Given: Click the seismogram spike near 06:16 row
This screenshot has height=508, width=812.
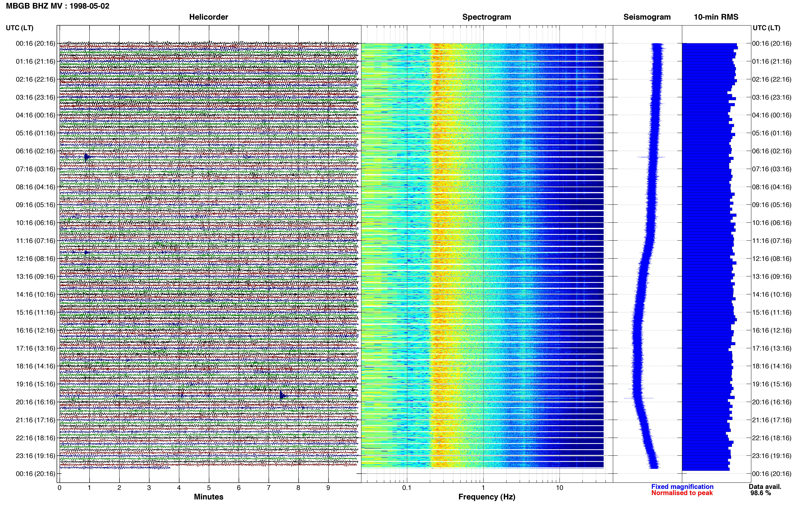Looking at the screenshot, I should (x=651, y=157).
